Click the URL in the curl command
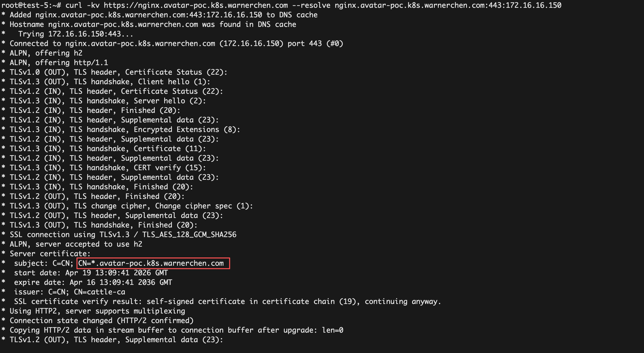This screenshot has height=353, width=644. coord(196,5)
